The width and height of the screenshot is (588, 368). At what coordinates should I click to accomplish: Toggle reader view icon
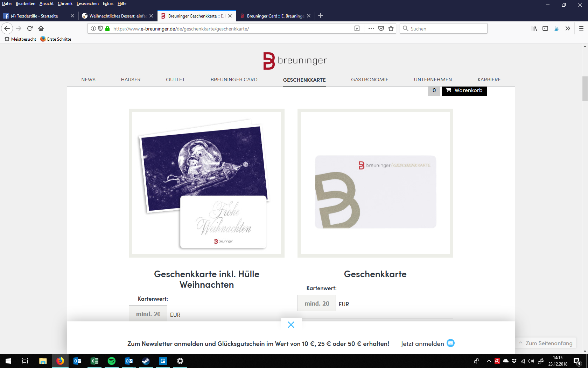coord(357,28)
